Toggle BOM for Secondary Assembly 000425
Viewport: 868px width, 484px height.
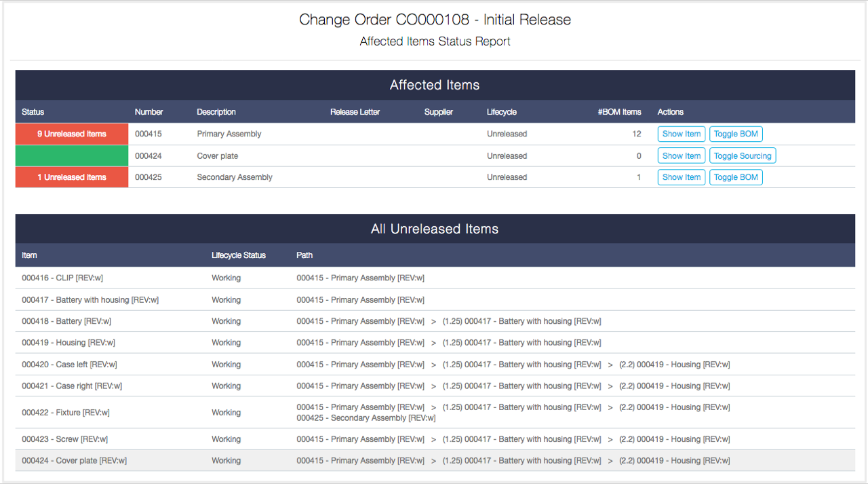[736, 177]
